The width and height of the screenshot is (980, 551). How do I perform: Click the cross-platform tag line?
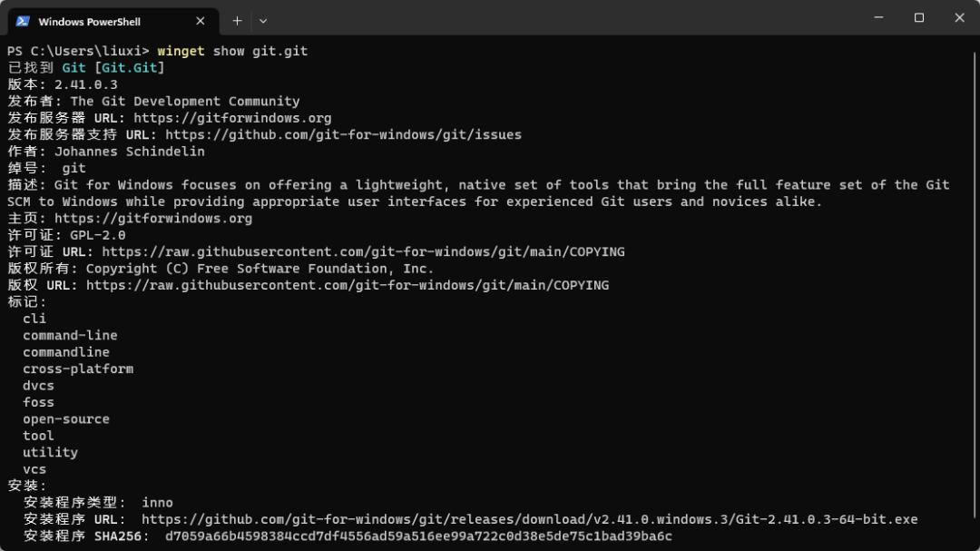[x=78, y=369]
